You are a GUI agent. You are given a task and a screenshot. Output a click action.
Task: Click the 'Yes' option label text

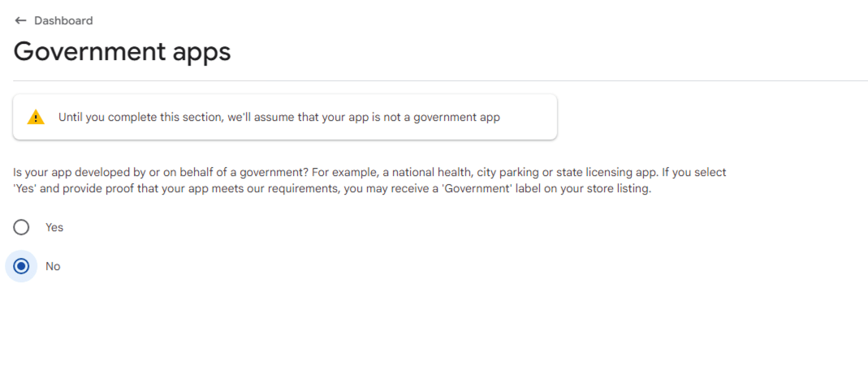click(x=54, y=227)
